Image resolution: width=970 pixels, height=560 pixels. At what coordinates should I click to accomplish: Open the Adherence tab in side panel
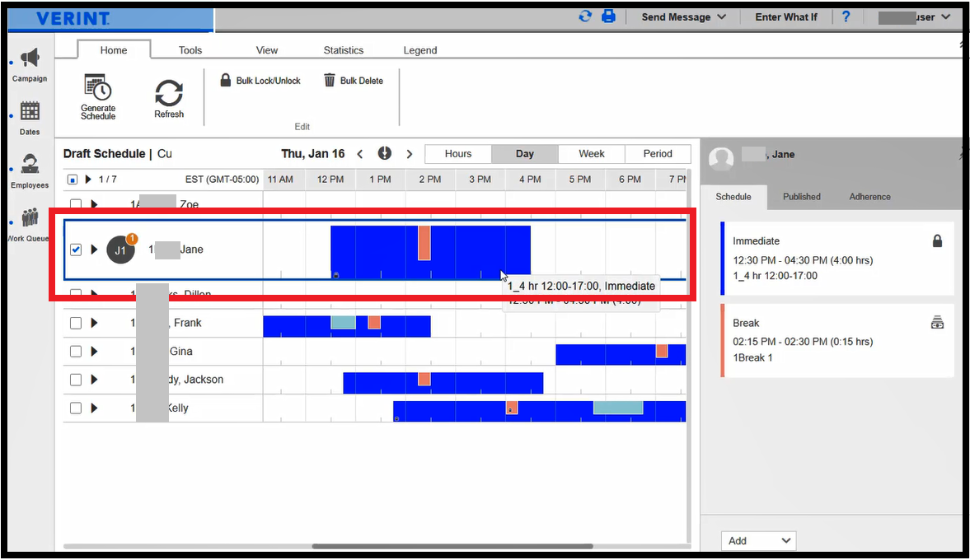pos(869,197)
